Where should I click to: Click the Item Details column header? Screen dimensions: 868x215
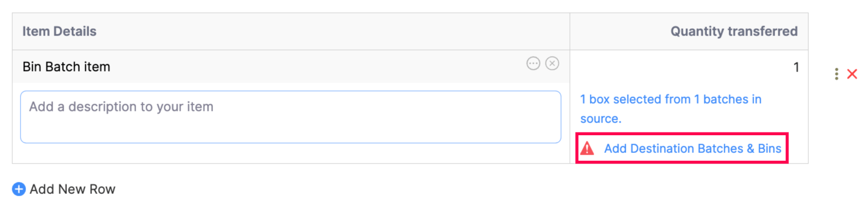pyautogui.click(x=59, y=32)
